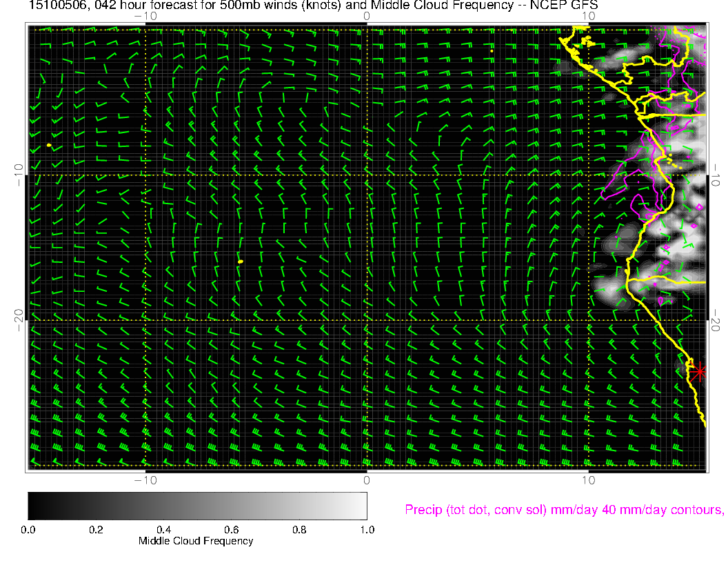Click the bottom-axis 10 longitude label
This screenshot has height=563, width=728.
(x=587, y=480)
